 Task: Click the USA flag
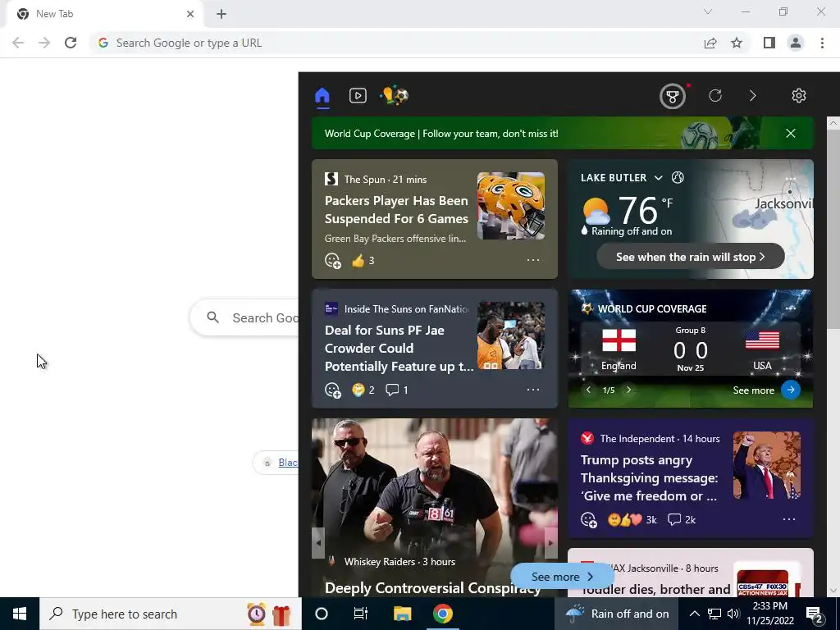pyautogui.click(x=762, y=340)
